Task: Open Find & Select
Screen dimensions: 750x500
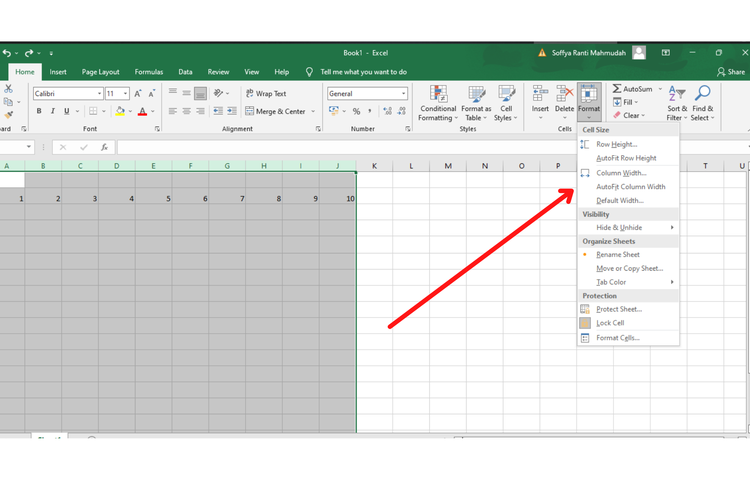Action: click(702, 103)
